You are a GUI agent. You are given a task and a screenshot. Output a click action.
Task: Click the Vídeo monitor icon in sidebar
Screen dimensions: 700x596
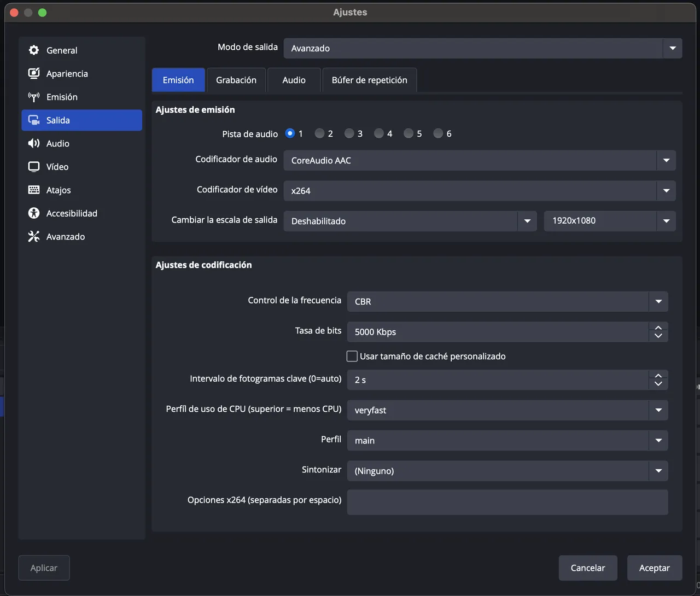point(34,167)
